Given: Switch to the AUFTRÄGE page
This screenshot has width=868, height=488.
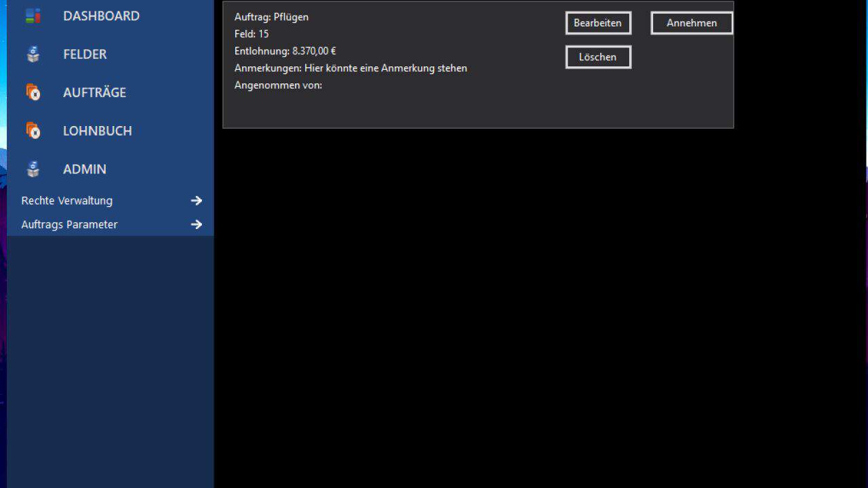Looking at the screenshot, I should pos(94,92).
